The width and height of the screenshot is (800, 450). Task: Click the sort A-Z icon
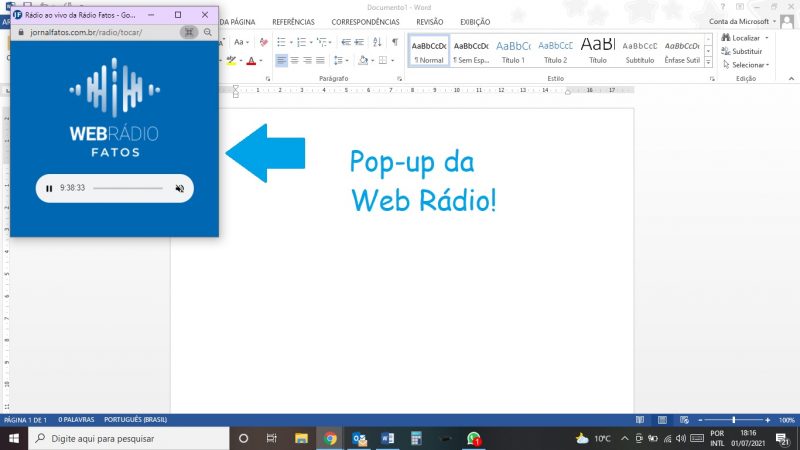click(377, 42)
